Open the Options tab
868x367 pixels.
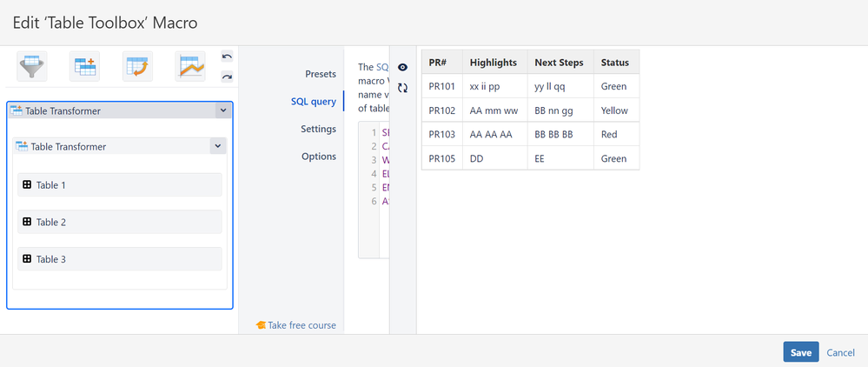click(x=318, y=157)
